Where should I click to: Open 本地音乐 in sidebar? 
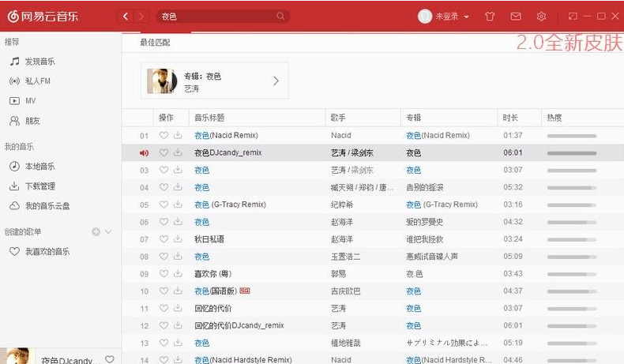32,167
